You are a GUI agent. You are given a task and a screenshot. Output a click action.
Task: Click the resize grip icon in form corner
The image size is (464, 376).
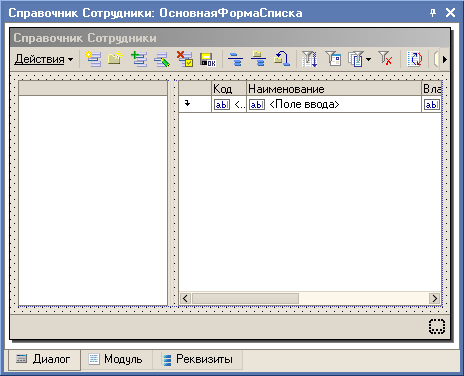click(x=437, y=327)
